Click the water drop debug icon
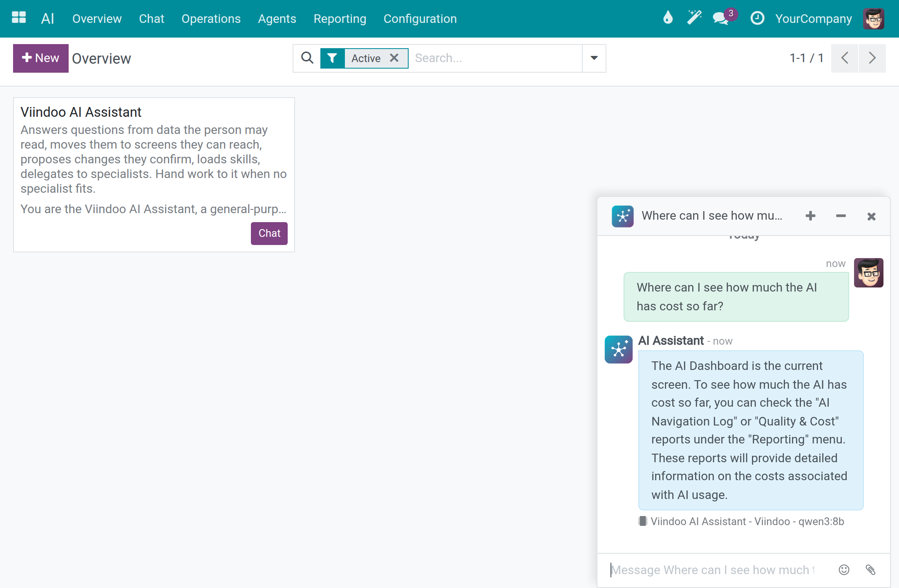 tap(668, 18)
